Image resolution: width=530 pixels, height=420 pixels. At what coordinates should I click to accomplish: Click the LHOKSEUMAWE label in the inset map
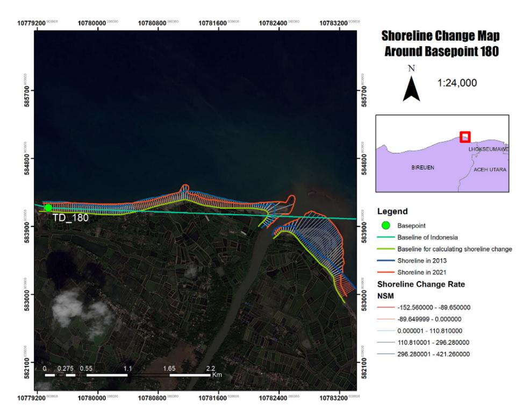[x=488, y=149]
